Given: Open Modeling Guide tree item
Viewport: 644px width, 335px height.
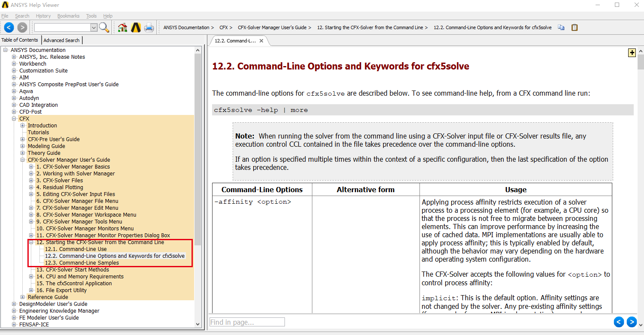Looking at the screenshot, I should click(x=46, y=146).
